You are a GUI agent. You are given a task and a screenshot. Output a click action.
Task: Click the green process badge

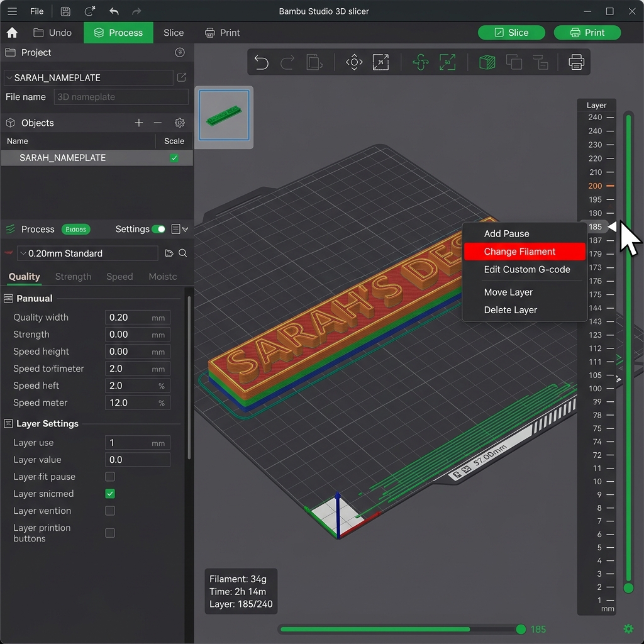pyautogui.click(x=75, y=229)
